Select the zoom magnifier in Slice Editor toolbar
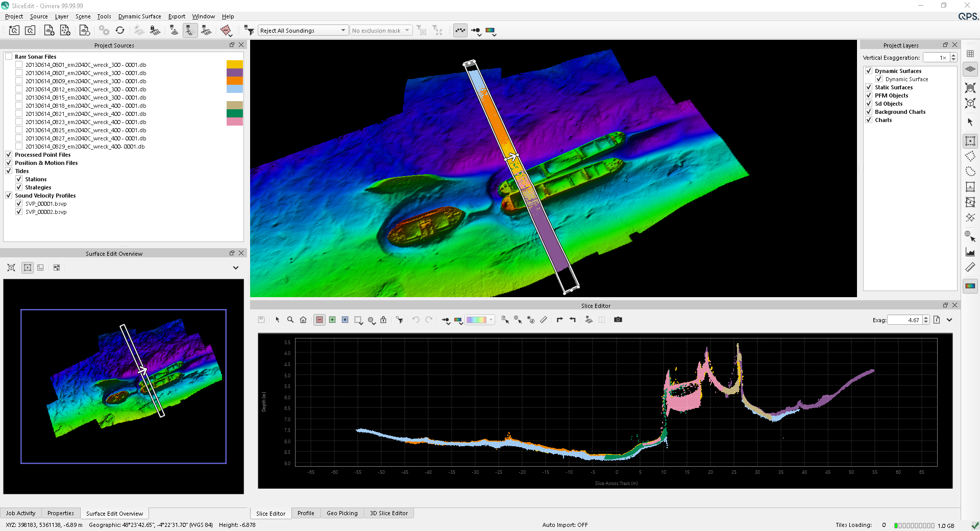This screenshot has height=531, width=980. [x=290, y=320]
